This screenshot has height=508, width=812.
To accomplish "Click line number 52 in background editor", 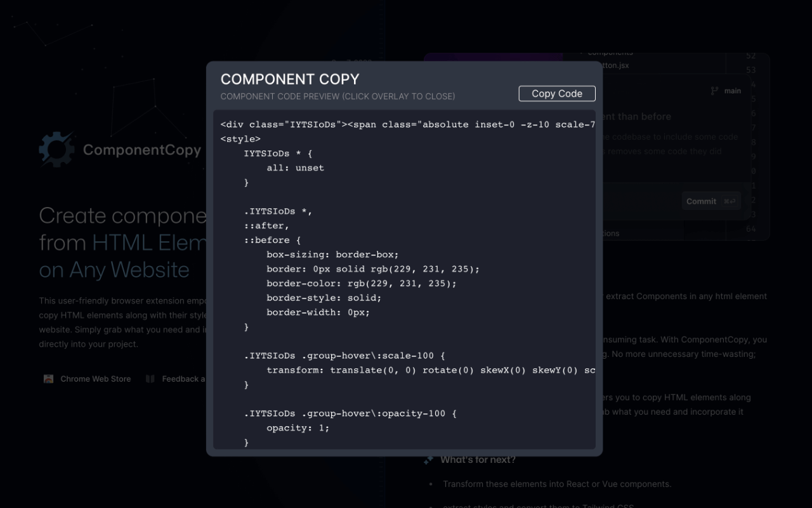I will [x=751, y=57].
